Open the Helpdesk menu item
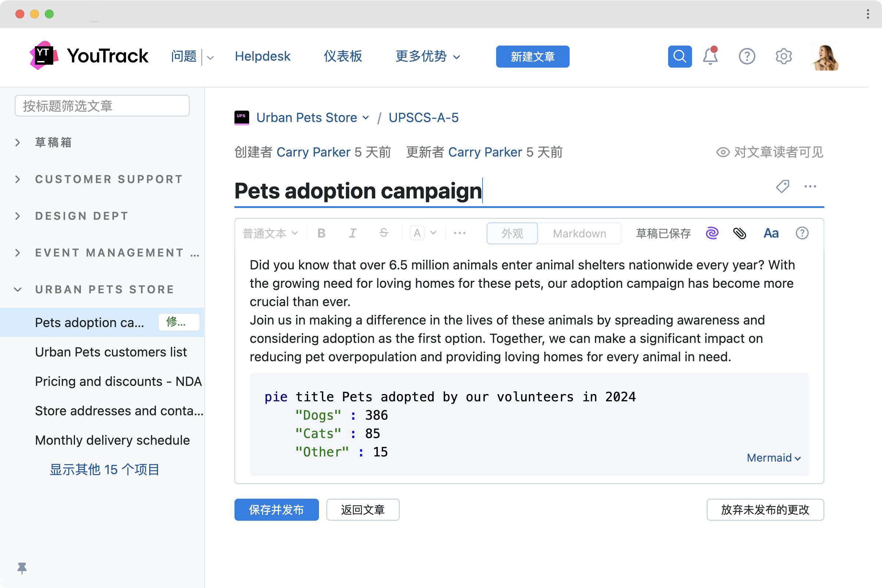 tap(262, 57)
